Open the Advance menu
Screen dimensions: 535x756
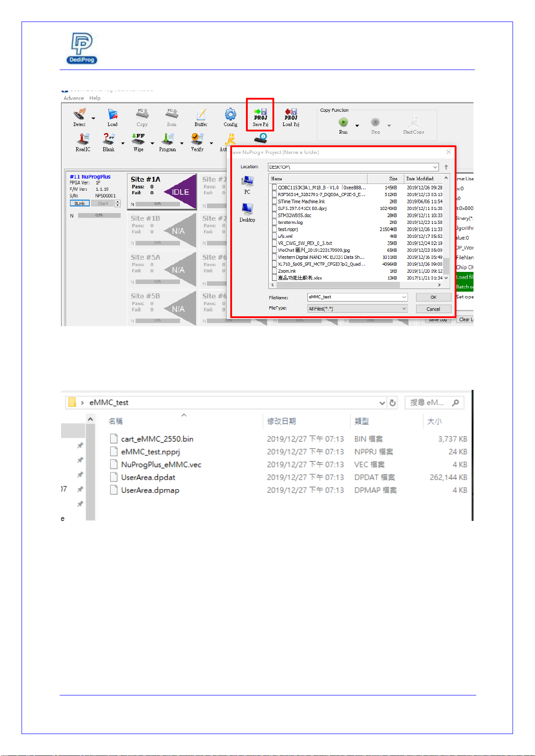(74, 98)
